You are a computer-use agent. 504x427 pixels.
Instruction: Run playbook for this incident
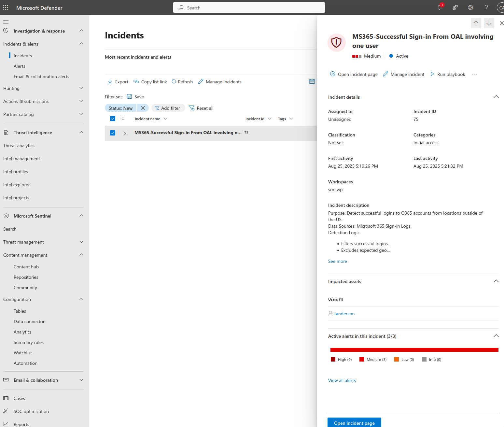(x=448, y=74)
